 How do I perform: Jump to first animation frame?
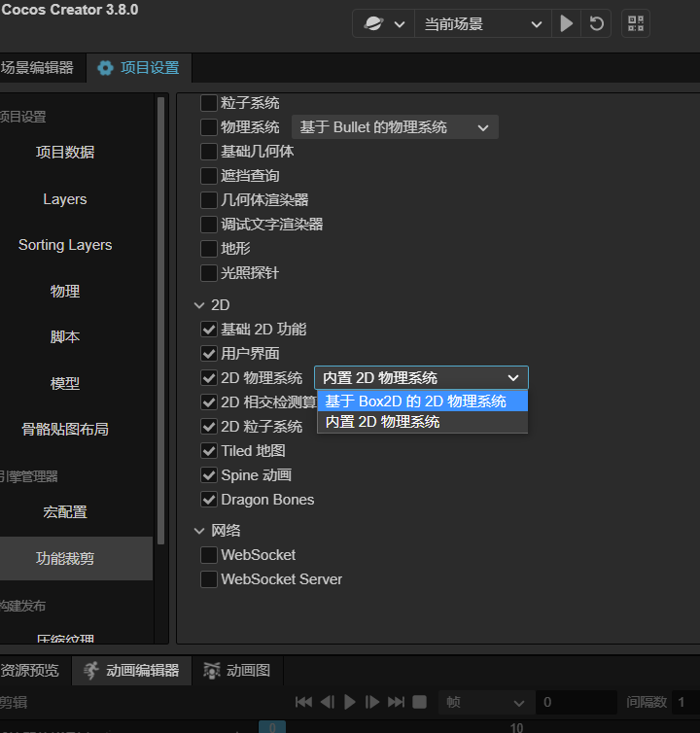[304, 702]
